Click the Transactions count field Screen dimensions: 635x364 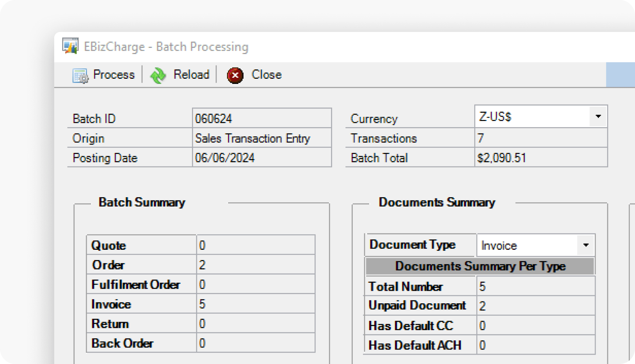point(540,138)
